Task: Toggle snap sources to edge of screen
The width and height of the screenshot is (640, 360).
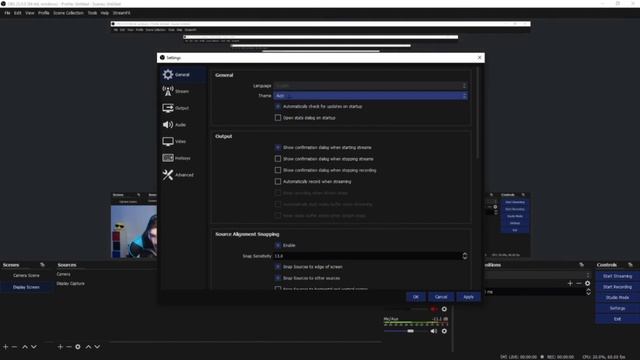Action: point(278,267)
